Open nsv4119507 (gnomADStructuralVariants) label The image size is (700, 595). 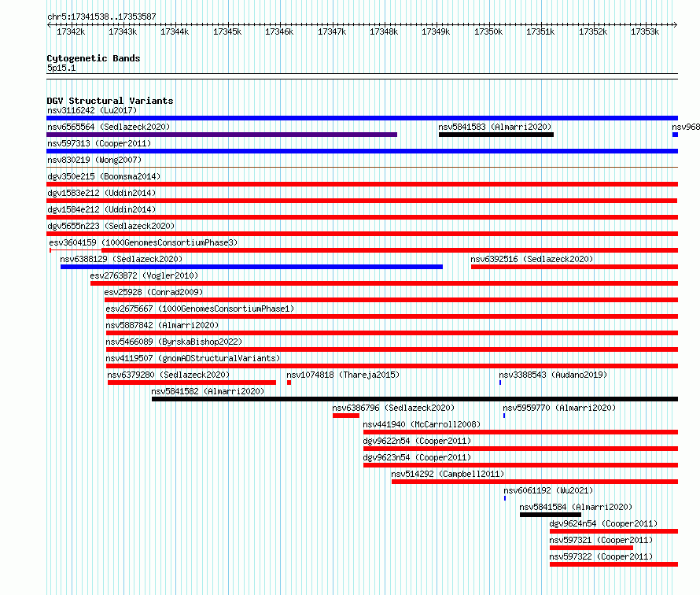click(193, 358)
